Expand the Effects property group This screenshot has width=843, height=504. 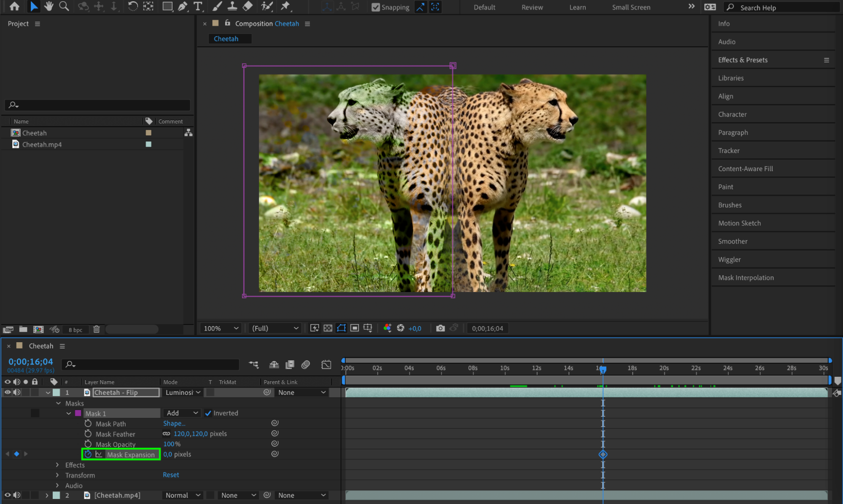point(57,465)
